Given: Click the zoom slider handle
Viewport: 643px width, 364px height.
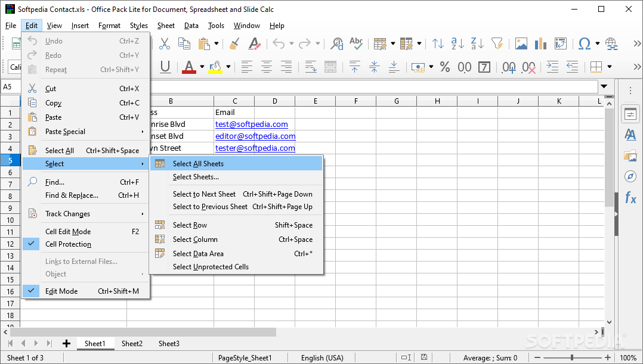Looking at the screenshot, I should coord(572,357).
